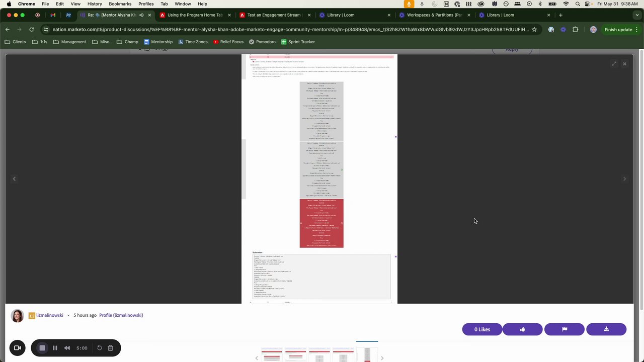The height and width of the screenshot is (362, 644).
Task: Bookmark this page with star icon
Action: click(x=534, y=30)
